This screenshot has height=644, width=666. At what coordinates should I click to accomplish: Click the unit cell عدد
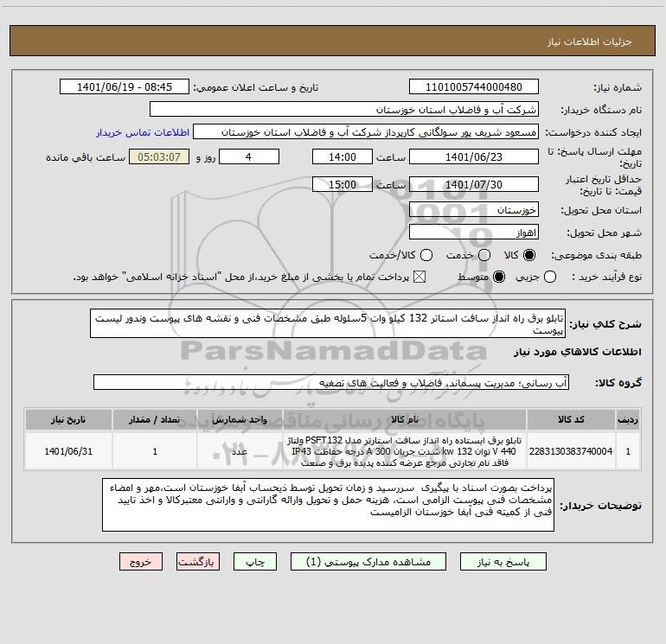point(240,451)
